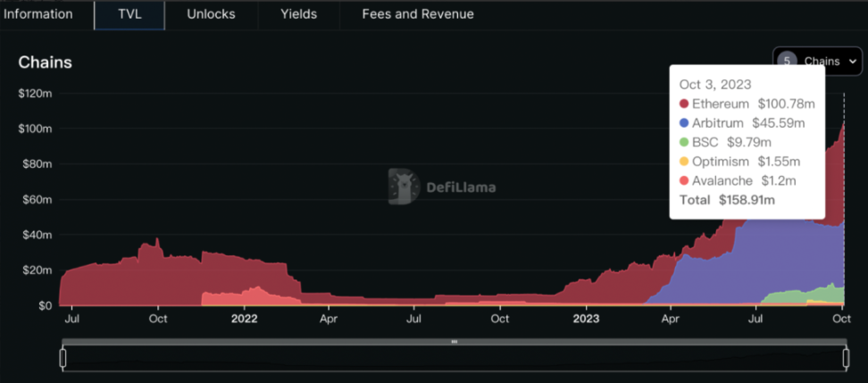Go to the Yields tab
Screen dimensions: 868x383
(x=298, y=14)
